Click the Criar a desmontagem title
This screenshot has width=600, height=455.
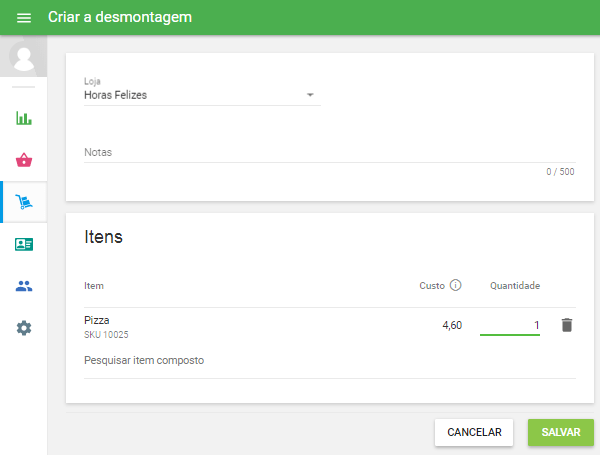(120, 18)
